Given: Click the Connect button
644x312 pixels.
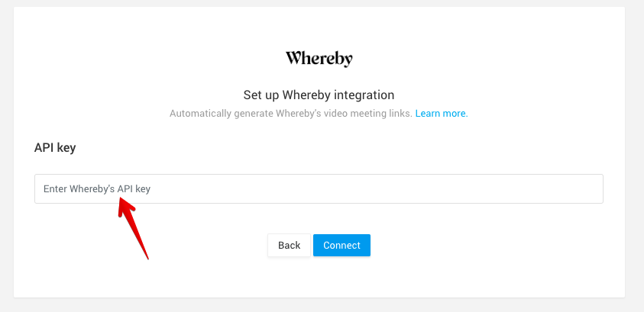Looking at the screenshot, I should pos(341,245).
